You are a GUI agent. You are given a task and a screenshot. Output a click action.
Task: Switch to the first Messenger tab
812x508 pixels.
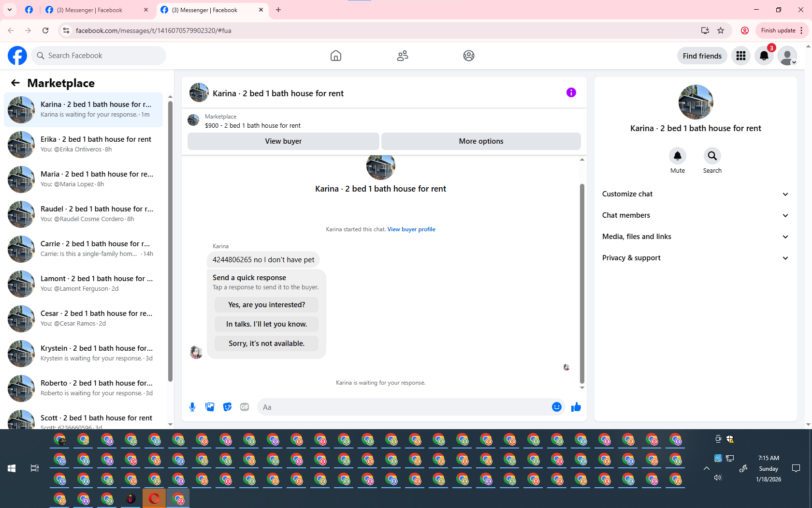[x=97, y=10]
